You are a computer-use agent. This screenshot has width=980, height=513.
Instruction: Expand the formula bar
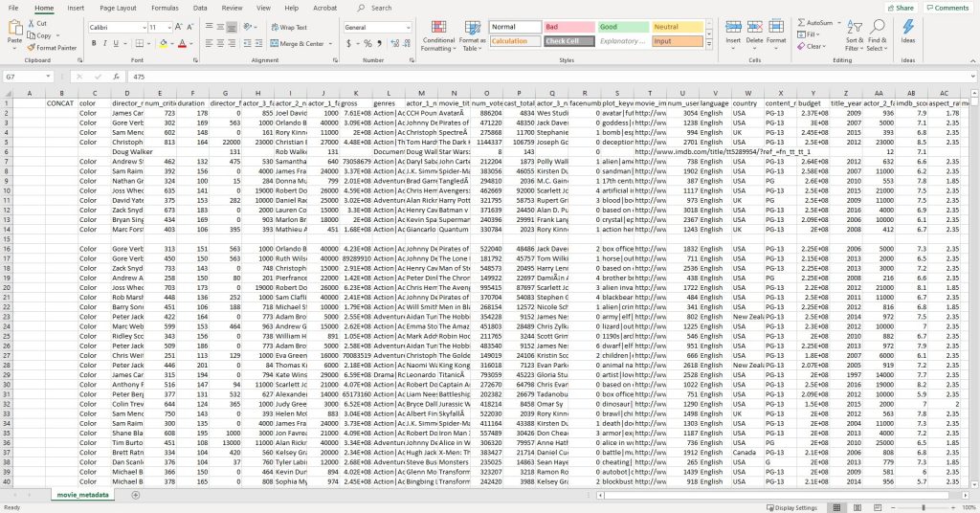point(973,77)
